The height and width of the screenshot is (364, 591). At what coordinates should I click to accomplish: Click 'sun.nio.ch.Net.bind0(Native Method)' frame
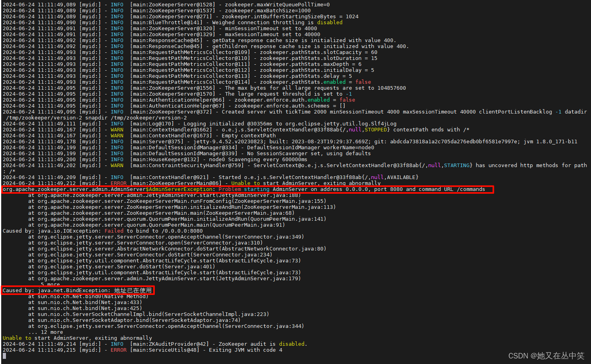pyautogui.click(x=88, y=297)
